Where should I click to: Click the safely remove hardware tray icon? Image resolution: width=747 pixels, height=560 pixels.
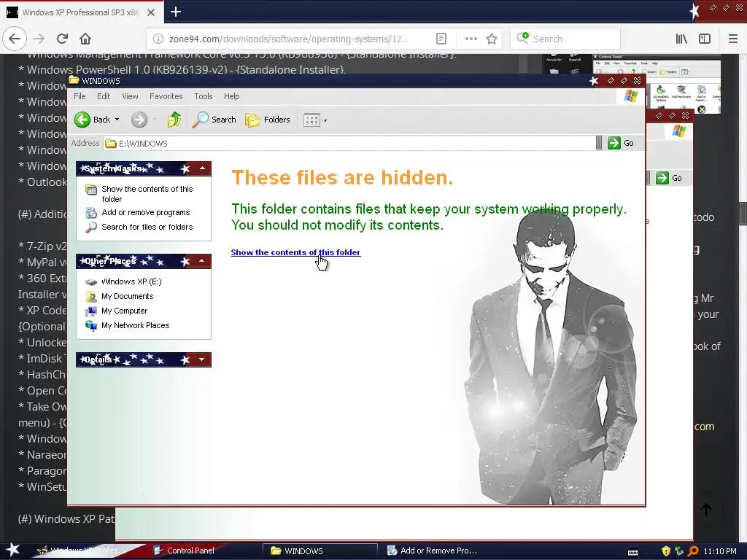coord(679,551)
